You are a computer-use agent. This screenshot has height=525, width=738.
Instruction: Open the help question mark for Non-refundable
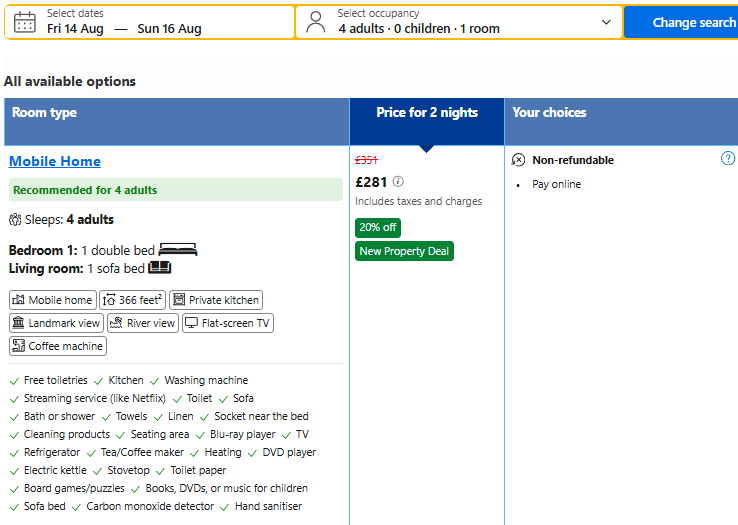click(728, 158)
